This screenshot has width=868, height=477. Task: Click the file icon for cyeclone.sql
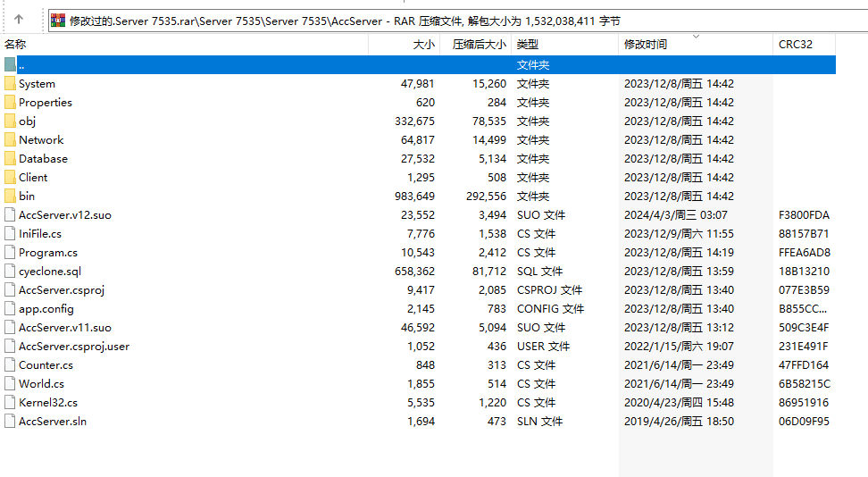[x=10, y=272]
